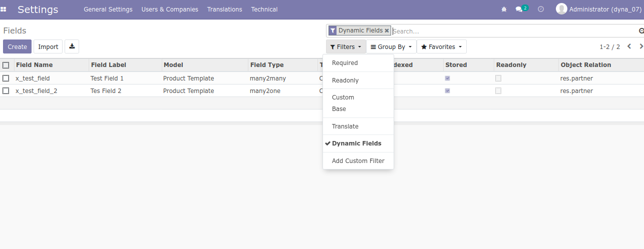
Task: Select Add Custom Filter option
Action: pyautogui.click(x=358, y=161)
